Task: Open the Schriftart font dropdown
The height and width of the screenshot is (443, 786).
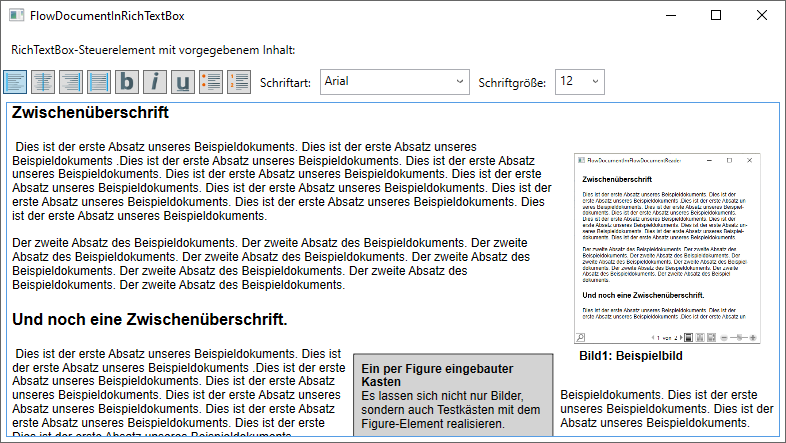Action: point(395,82)
